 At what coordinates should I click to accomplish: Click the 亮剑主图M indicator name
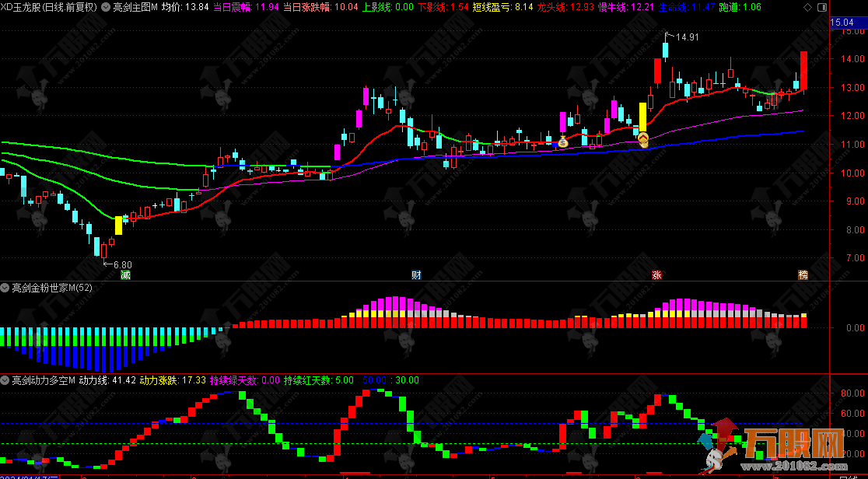[135, 7]
